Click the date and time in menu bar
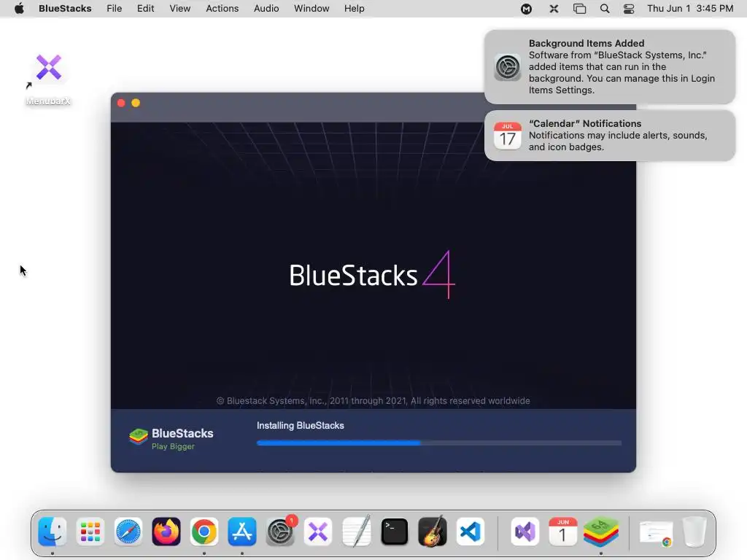The height and width of the screenshot is (560, 747). coord(690,9)
